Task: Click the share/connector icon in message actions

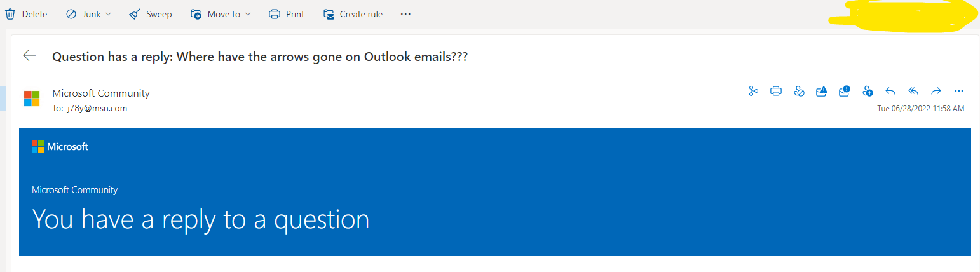Action: tap(754, 91)
